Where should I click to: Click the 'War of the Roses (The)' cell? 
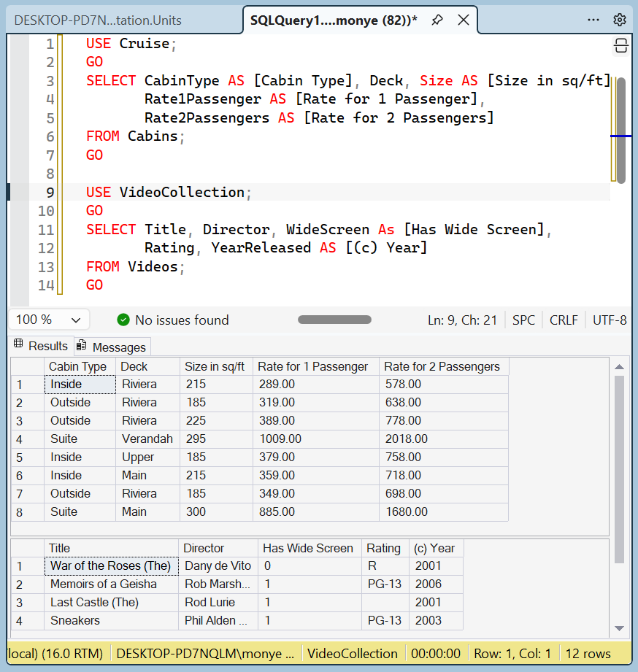point(111,566)
